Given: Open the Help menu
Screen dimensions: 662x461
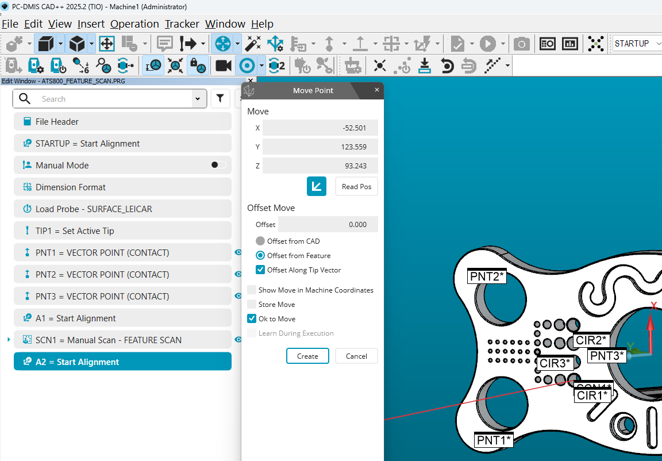Looking at the screenshot, I should tap(262, 24).
